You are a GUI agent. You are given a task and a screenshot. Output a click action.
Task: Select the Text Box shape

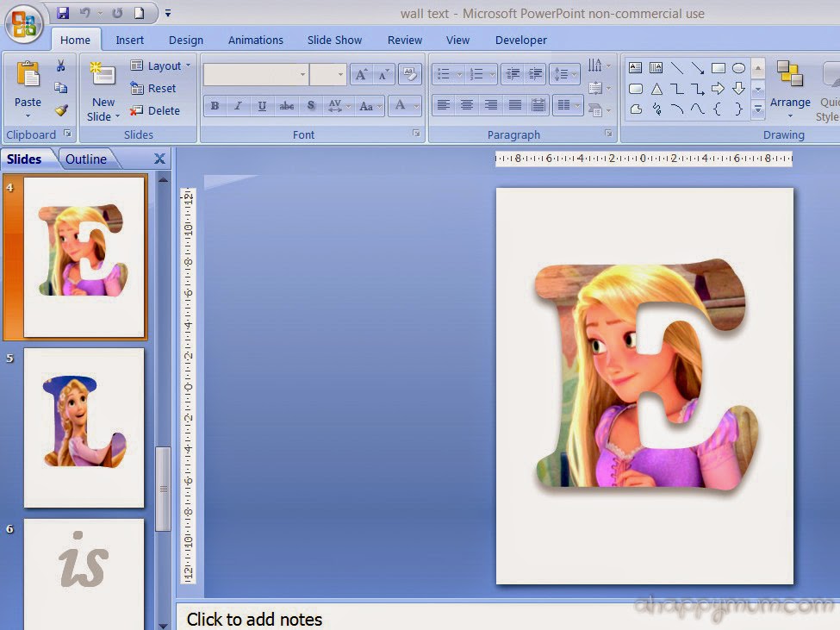635,67
